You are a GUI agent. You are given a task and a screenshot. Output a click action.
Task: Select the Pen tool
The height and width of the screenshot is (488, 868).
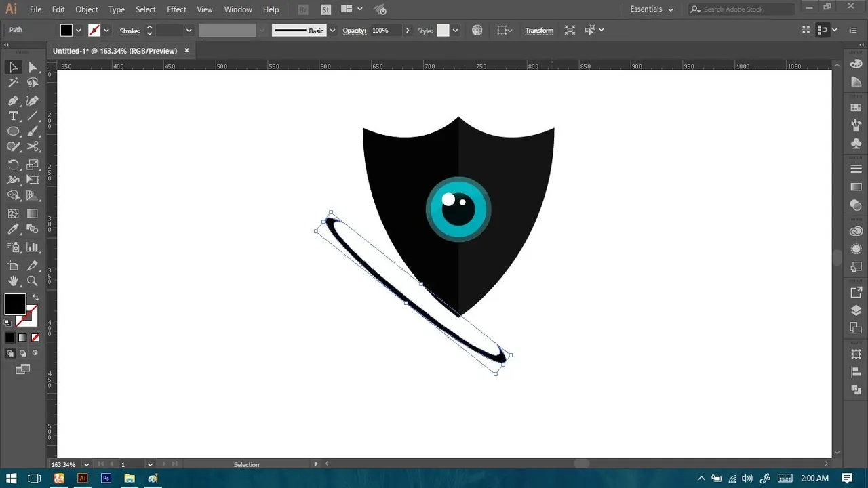[13, 100]
